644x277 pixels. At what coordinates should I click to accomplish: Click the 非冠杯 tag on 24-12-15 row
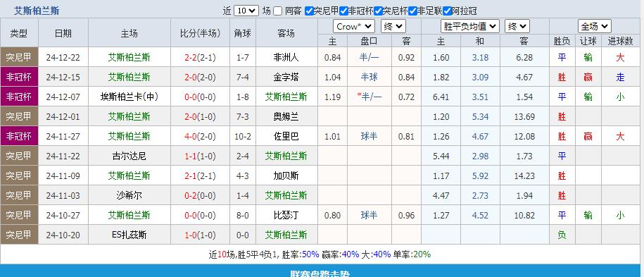[x=19, y=77]
